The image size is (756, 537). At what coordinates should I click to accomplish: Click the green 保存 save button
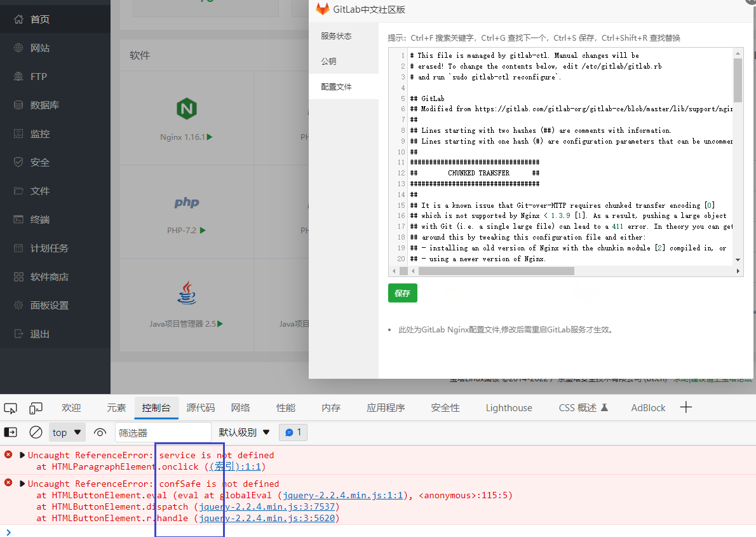click(x=403, y=293)
